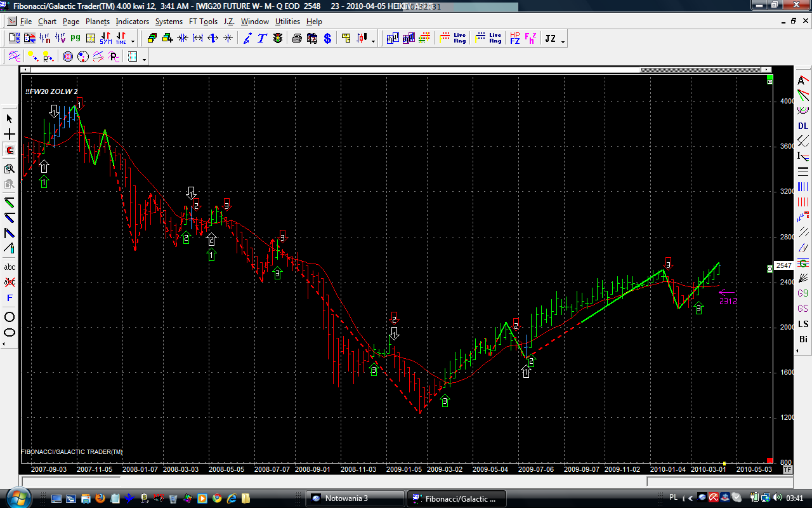Switch to Notowania 3 taskbar window
Screen dimensions: 812x508
[355, 498]
